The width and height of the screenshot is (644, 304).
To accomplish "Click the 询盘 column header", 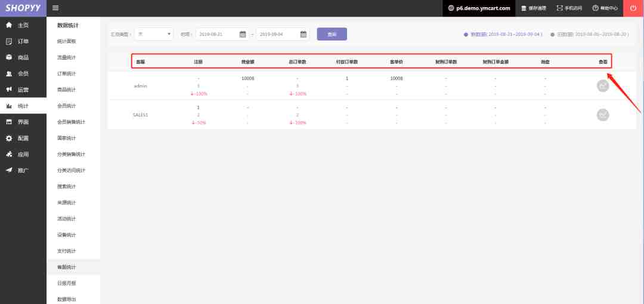I will (x=545, y=62).
